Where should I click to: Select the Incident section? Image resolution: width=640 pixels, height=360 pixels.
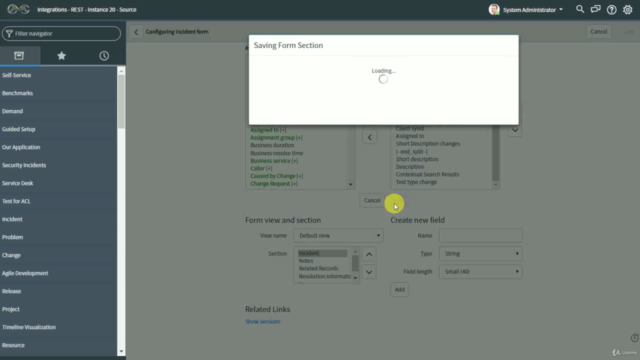point(322,253)
